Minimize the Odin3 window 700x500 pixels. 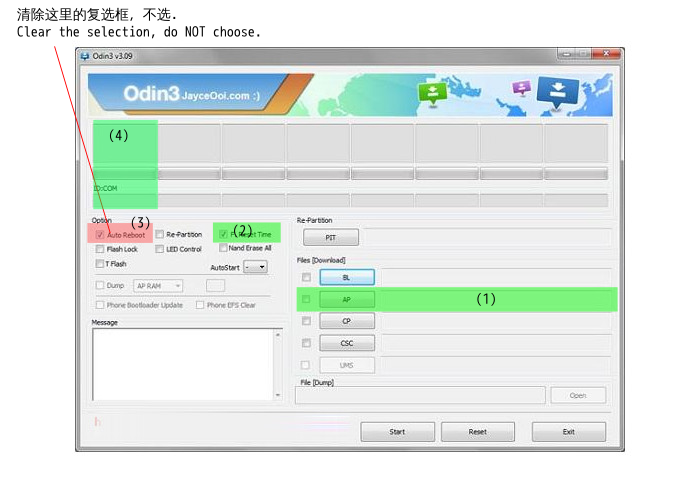click(x=566, y=54)
